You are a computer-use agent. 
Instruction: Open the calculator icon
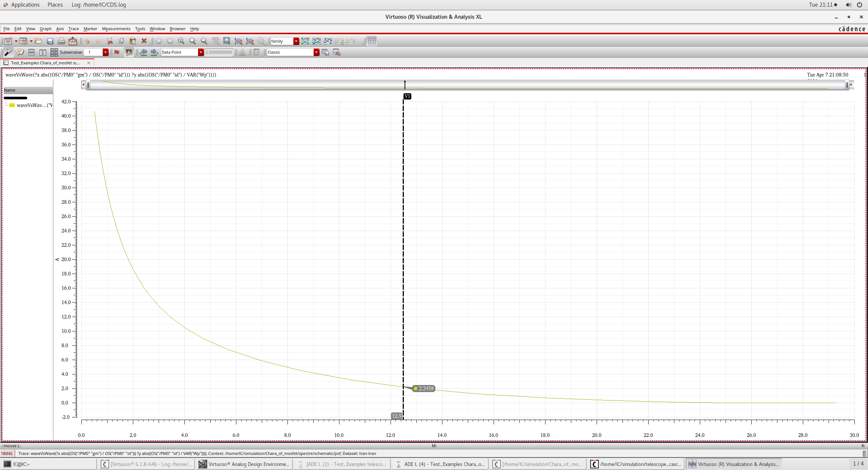click(x=257, y=52)
